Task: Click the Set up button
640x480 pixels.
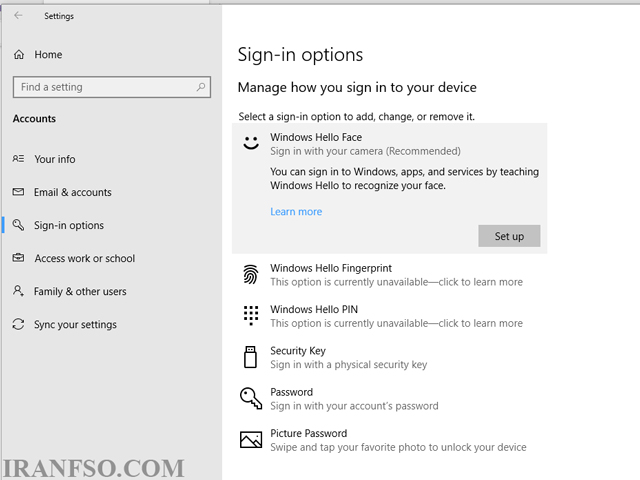Action: pos(509,236)
